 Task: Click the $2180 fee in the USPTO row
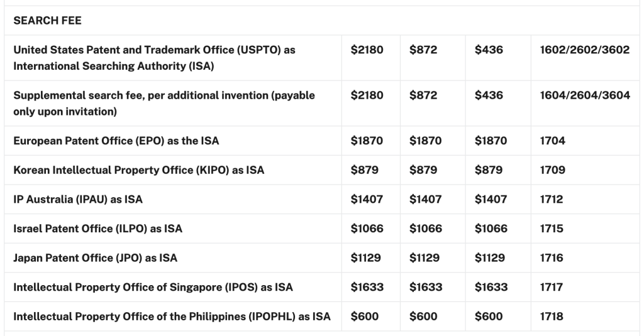[x=367, y=50]
